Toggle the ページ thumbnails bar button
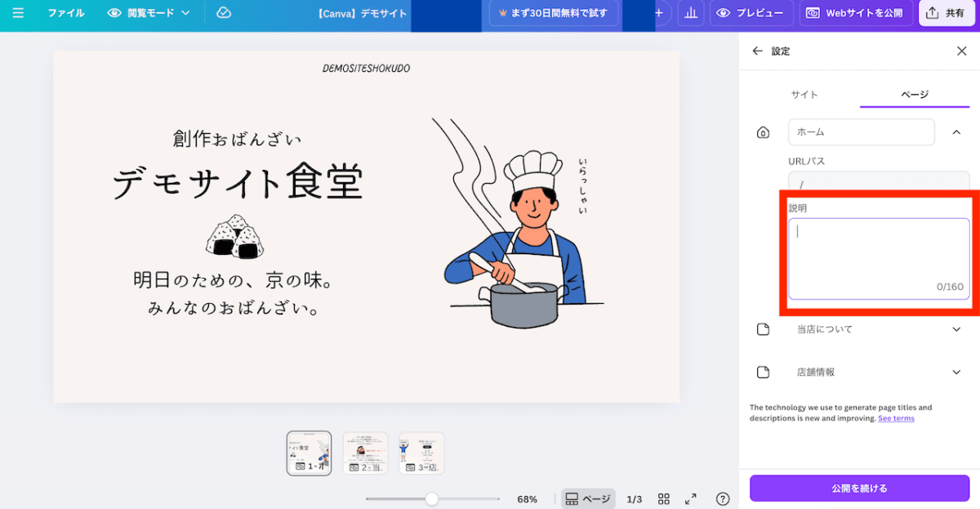Image resolution: width=980 pixels, height=509 pixels. click(587, 498)
